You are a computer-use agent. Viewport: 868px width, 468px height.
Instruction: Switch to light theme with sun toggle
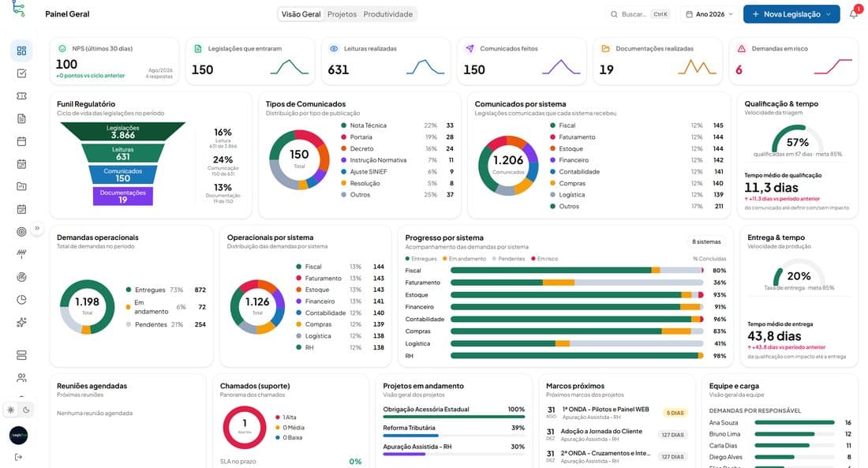(10, 410)
